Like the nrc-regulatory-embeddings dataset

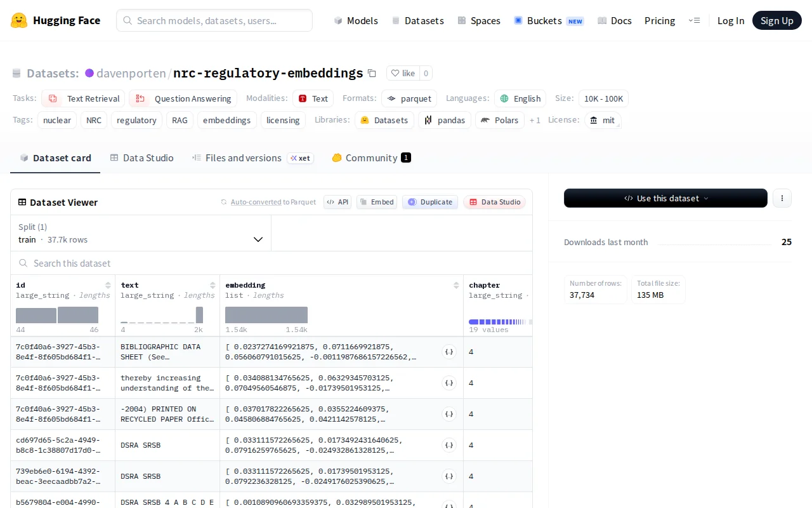tap(403, 73)
